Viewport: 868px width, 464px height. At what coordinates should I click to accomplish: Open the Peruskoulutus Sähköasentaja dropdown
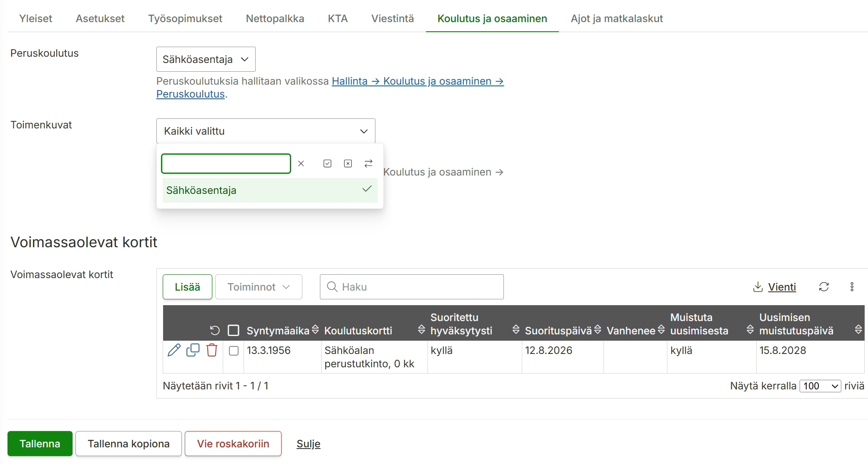pyautogui.click(x=206, y=59)
